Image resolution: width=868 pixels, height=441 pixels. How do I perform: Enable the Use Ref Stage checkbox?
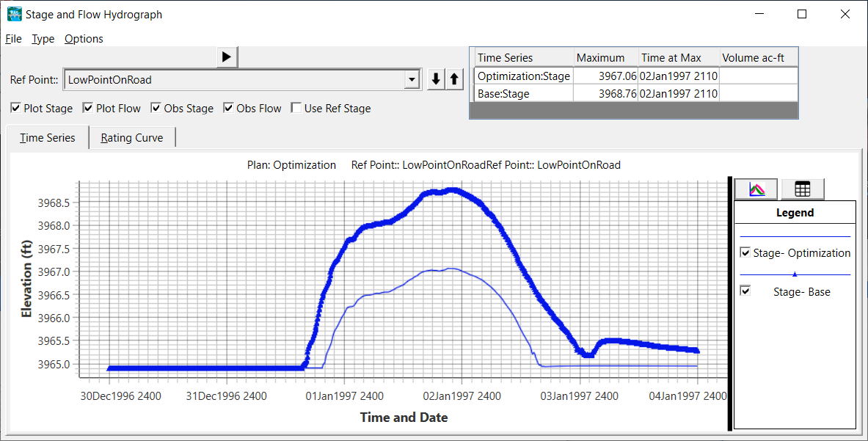coord(296,109)
